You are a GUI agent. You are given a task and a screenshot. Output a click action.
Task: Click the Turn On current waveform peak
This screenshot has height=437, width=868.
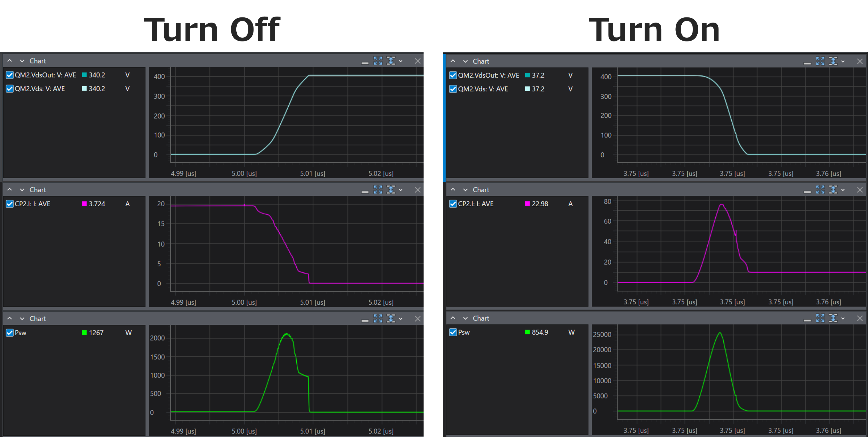click(721, 205)
